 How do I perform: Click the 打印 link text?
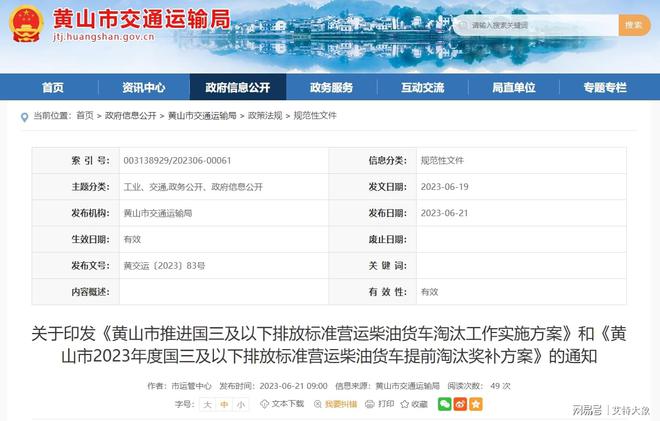pos(386,404)
